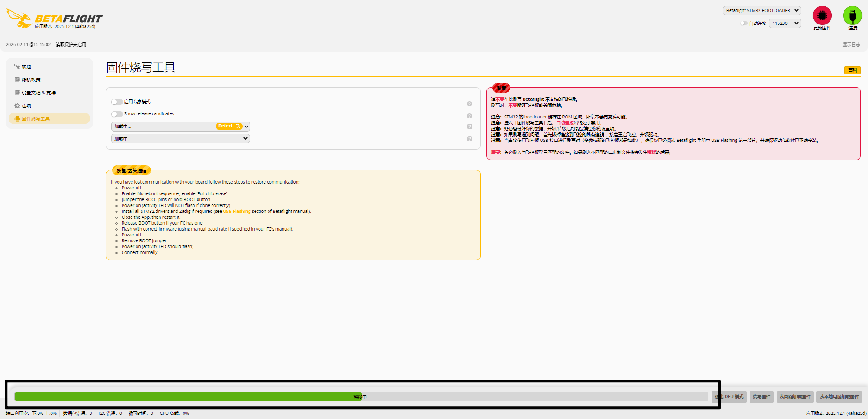Toggle Show release candidates on
Image resolution: width=868 pixels, height=419 pixels.
[117, 114]
